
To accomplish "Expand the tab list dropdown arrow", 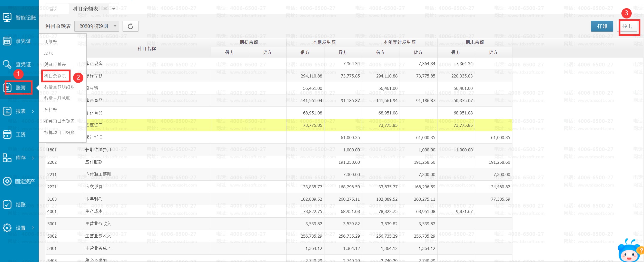I will (x=114, y=9).
